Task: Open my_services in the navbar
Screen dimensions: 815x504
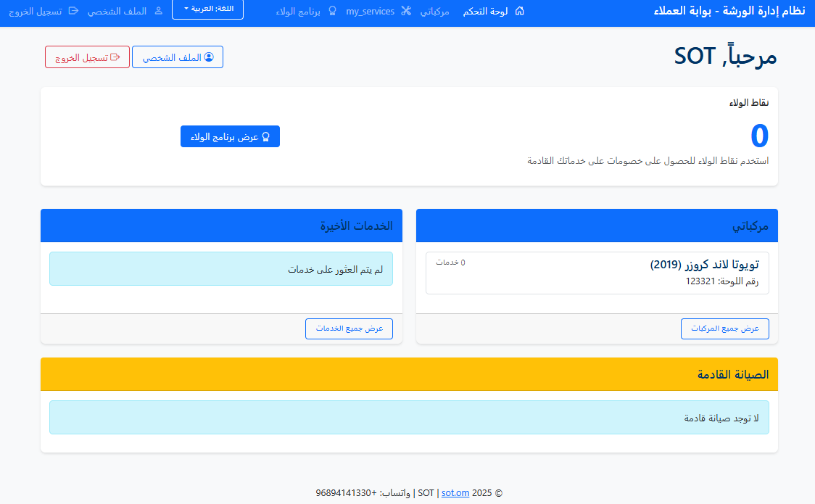Action: pyautogui.click(x=370, y=11)
